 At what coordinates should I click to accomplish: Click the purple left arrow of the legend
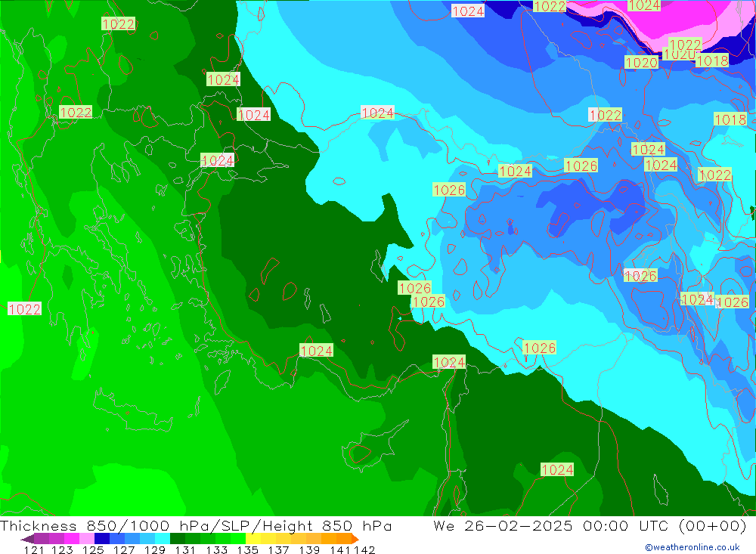pos(27,539)
